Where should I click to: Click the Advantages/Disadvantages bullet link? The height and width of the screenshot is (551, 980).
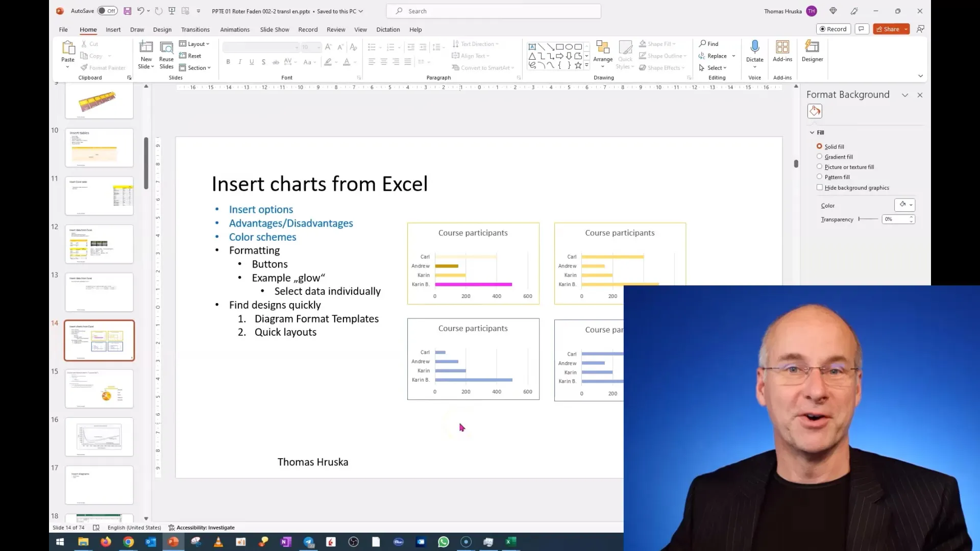coord(291,222)
